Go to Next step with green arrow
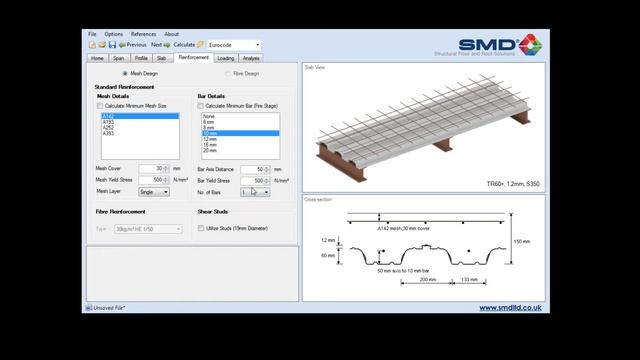 tap(161, 45)
